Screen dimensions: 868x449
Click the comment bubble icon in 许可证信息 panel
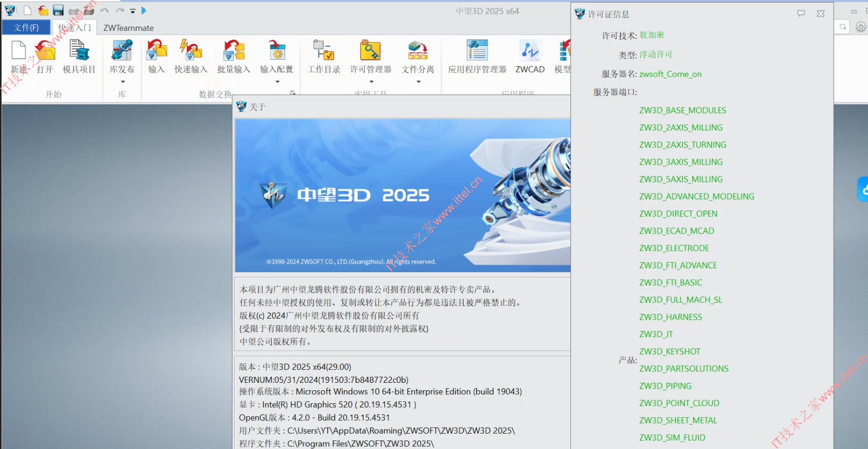point(801,13)
